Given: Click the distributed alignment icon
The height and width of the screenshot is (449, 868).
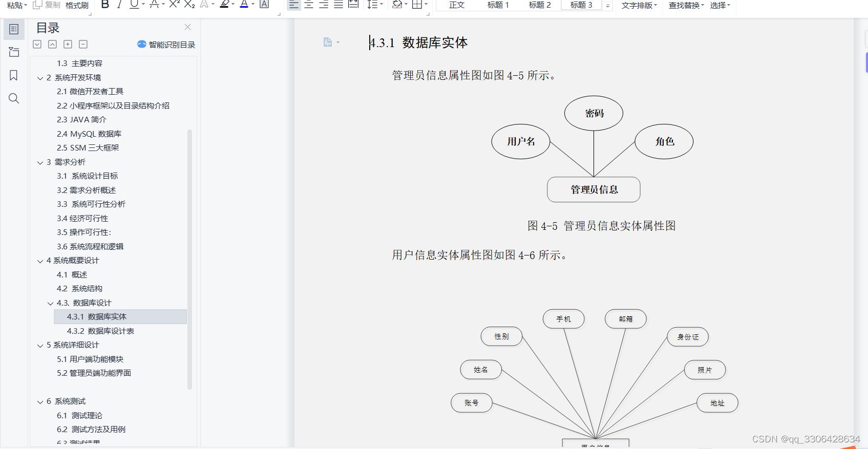Looking at the screenshot, I should [x=353, y=5].
